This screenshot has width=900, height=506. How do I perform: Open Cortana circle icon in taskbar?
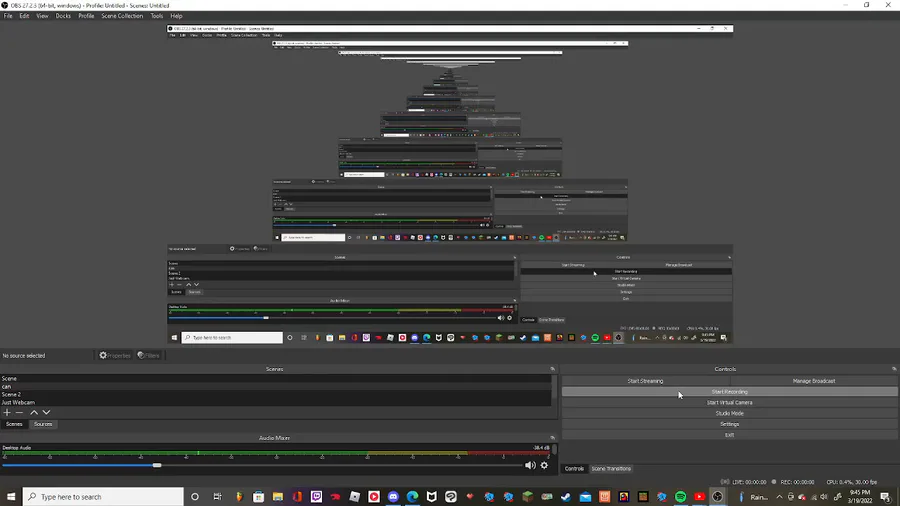pos(195,497)
